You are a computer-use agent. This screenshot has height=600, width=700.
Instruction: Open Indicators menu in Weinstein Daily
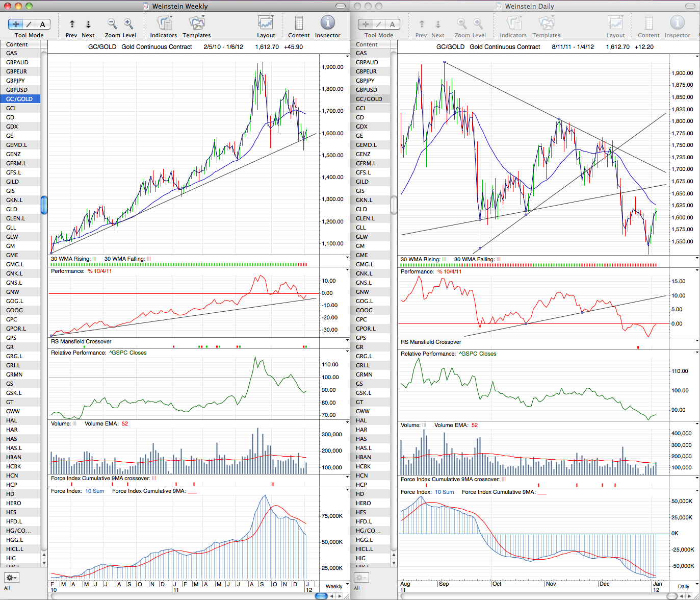pyautogui.click(x=513, y=23)
